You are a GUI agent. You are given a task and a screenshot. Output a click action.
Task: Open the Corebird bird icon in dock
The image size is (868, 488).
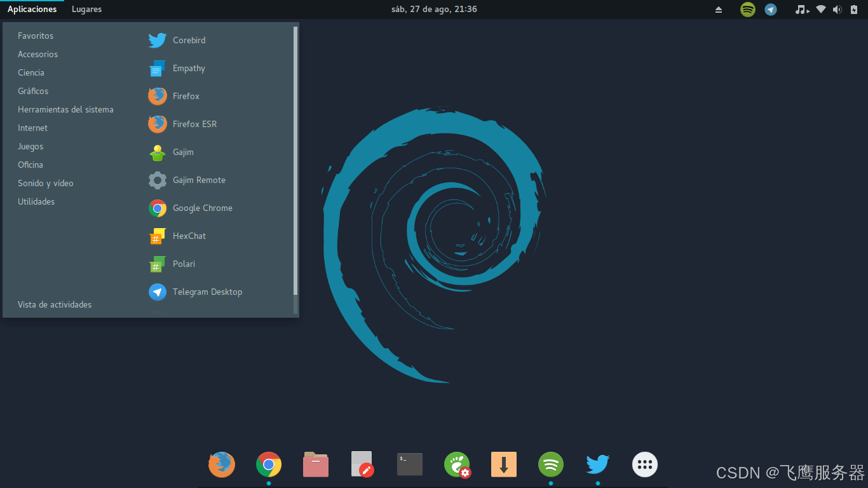click(598, 464)
